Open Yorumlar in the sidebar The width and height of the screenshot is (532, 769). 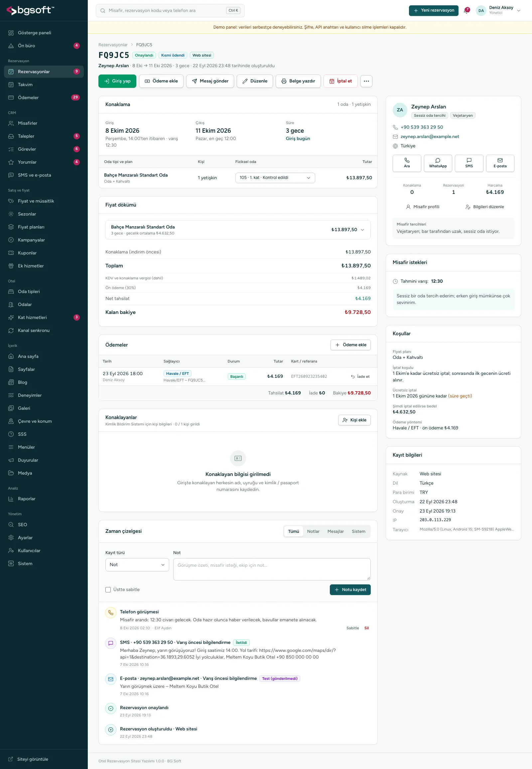44,162
